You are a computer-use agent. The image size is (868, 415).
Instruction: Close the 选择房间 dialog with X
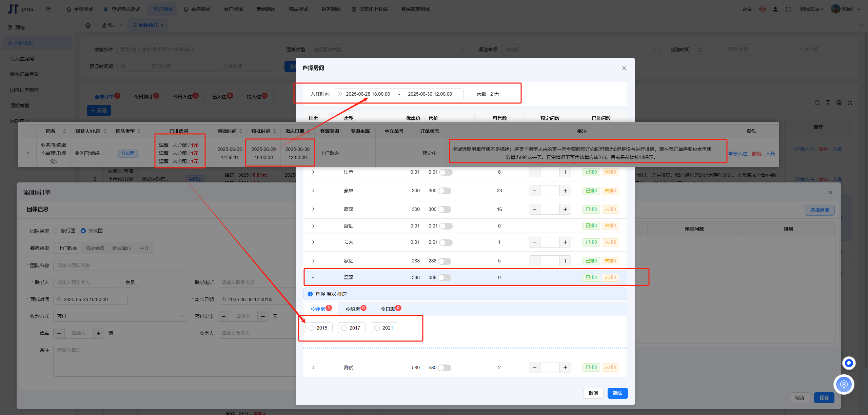coord(624,68)
